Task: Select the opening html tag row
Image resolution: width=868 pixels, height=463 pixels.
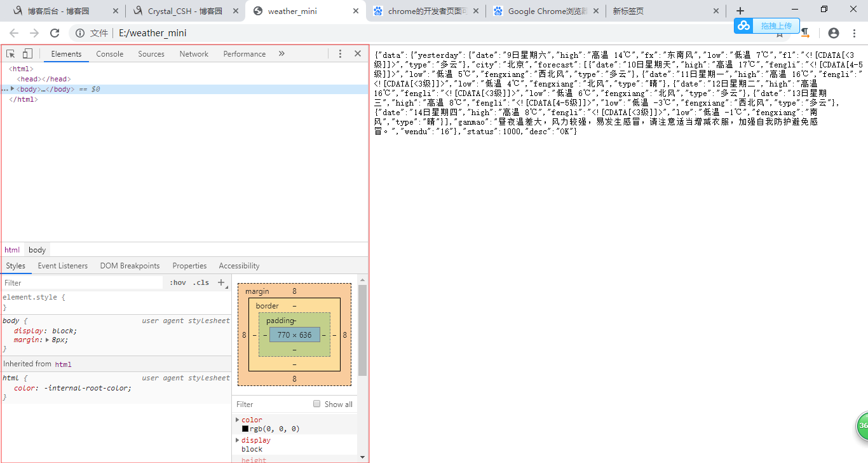Action: (x=184, y=69)
